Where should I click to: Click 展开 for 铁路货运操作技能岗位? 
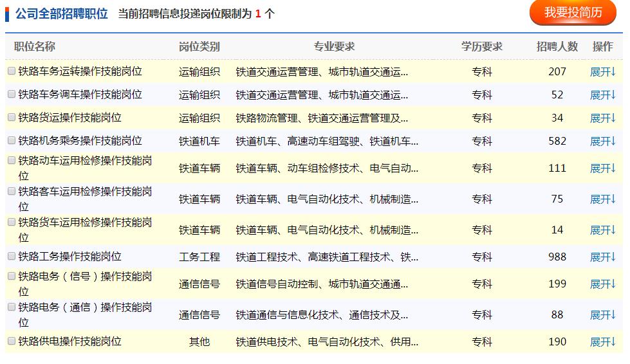click(x=603, y=118)
